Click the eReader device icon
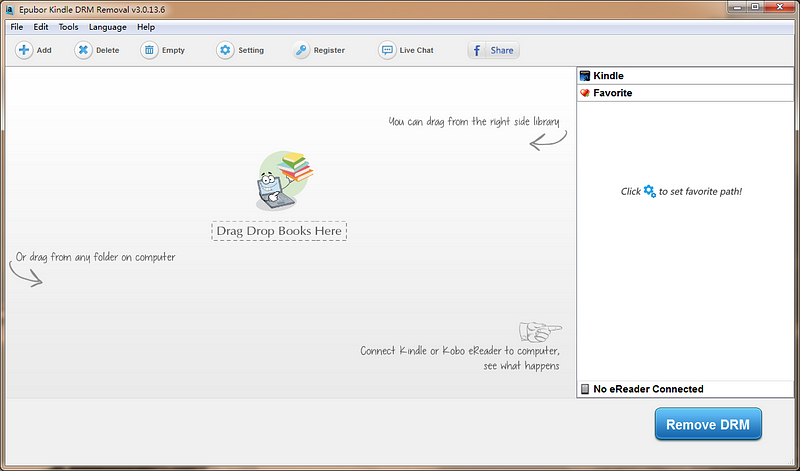The height and width of the screenshot is (471, 800). [585, 389]
